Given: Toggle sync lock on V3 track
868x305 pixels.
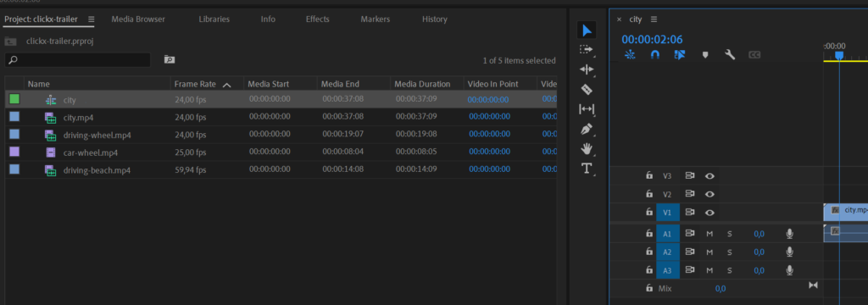Looking at the screenshot, I should click(x=690, y=176).
